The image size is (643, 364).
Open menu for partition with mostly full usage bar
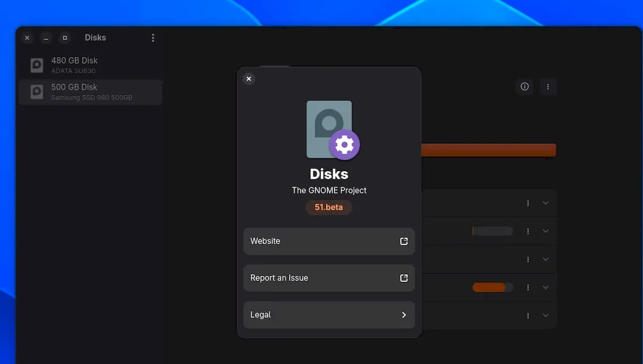pyautogui.click(x=528, y=287)
